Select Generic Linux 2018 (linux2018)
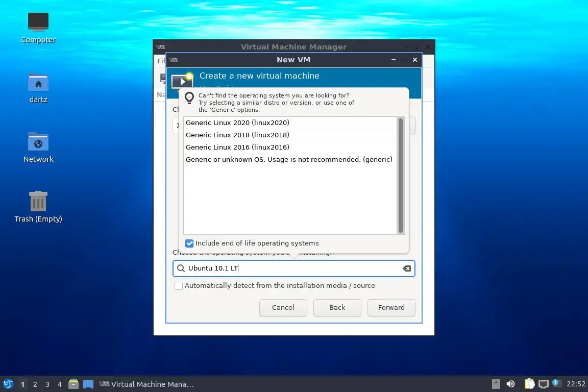 tap(290, 135)
